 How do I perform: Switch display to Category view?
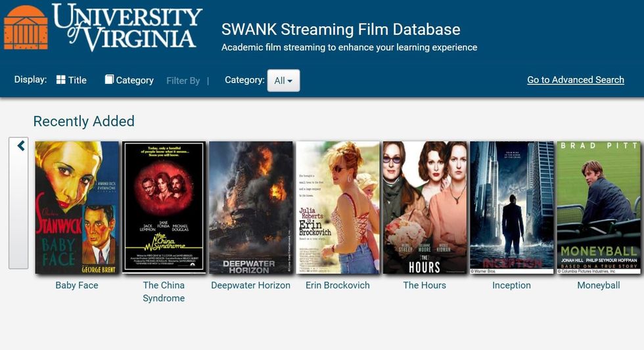click(x=129, y=80)
